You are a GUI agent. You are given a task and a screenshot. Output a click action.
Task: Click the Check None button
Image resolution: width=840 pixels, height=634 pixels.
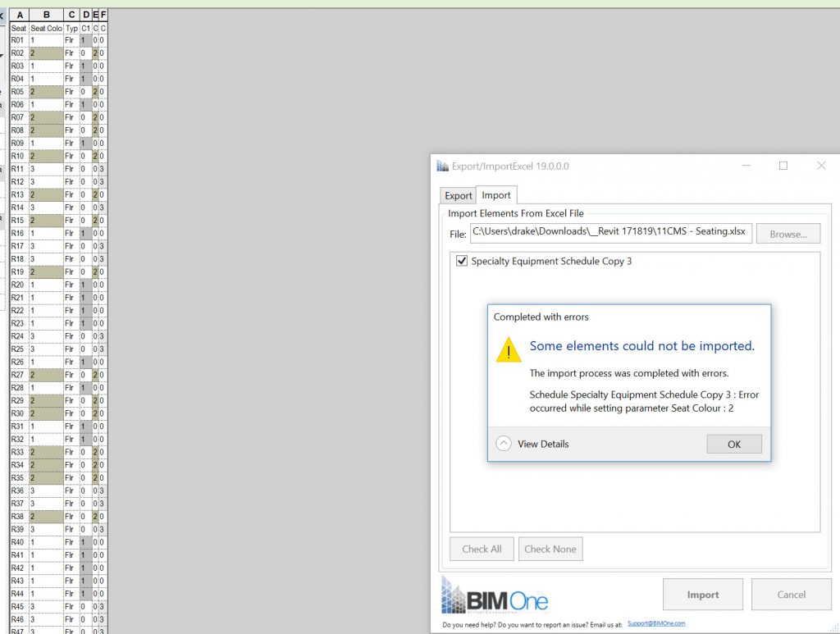(550, 549)
